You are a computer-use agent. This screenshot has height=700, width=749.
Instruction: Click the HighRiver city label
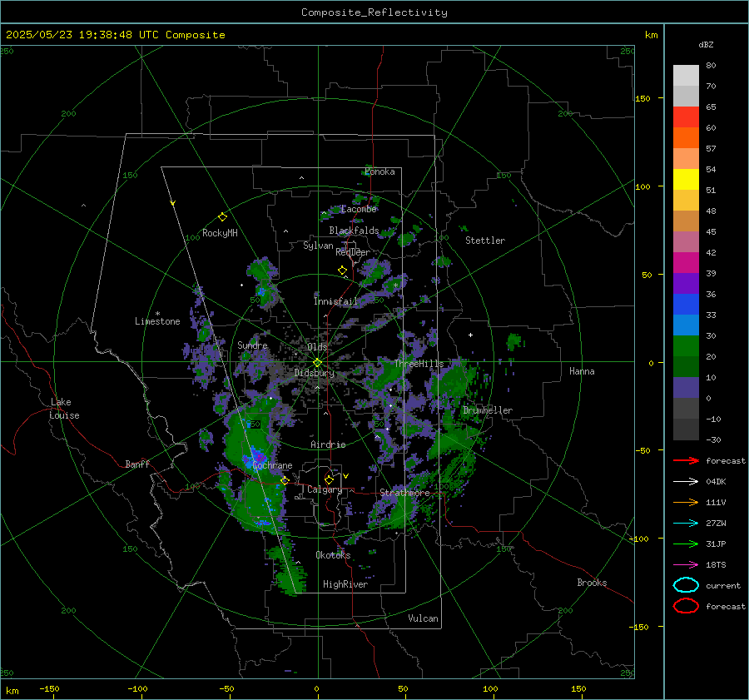click(345, 584)
